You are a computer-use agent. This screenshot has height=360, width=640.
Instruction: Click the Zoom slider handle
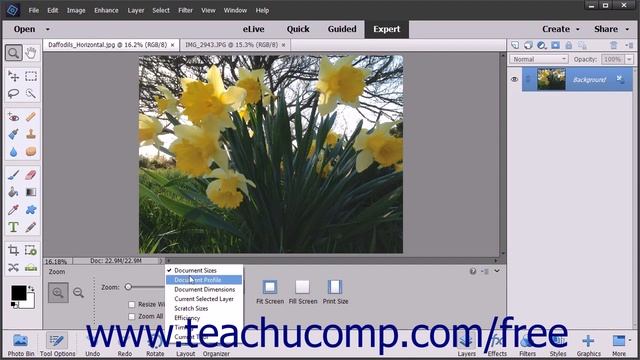click(x=128, y=287)
